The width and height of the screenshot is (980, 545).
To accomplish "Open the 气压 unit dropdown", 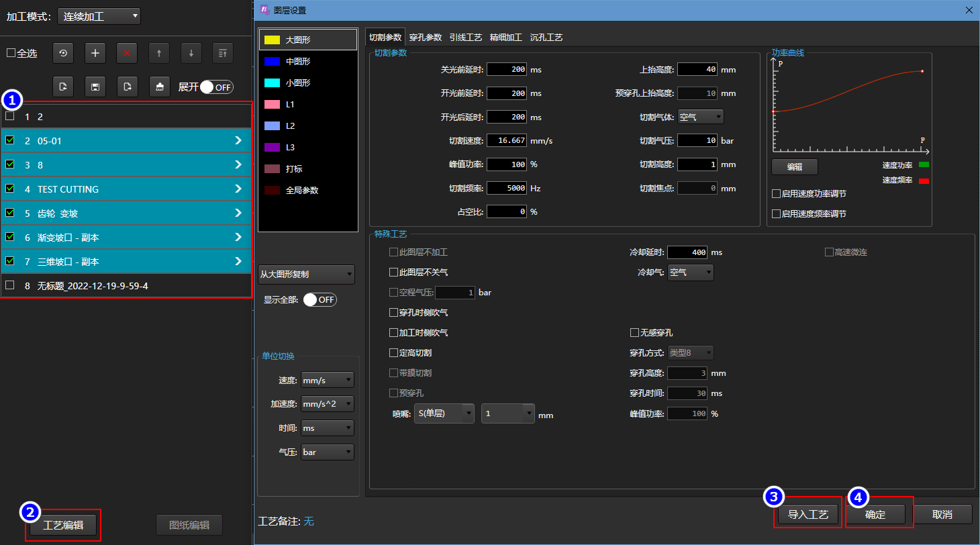I will click(328, 452).
